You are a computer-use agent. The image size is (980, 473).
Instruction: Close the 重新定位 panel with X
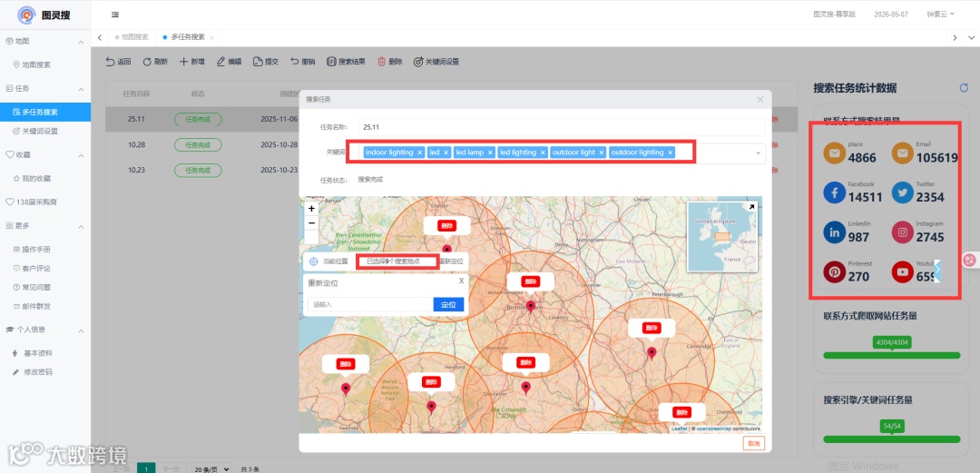click(x=461, y=281)
